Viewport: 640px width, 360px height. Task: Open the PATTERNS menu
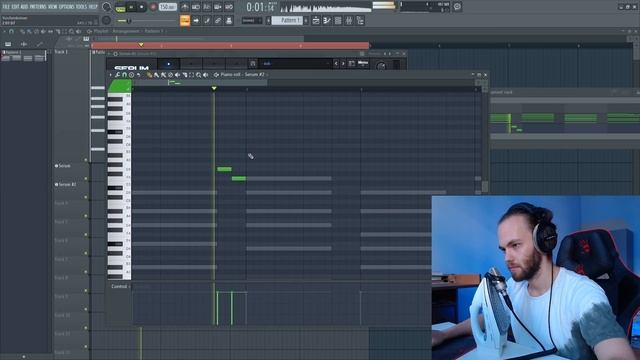point(38,7)
